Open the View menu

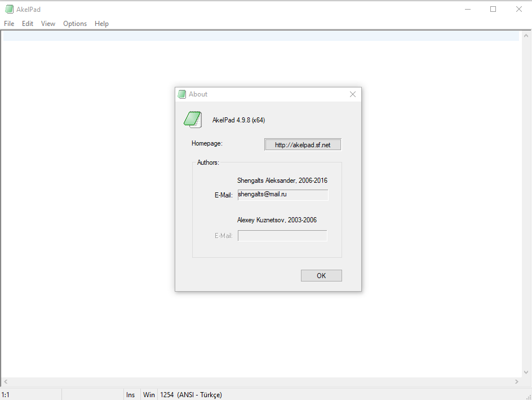coord(48,24)
